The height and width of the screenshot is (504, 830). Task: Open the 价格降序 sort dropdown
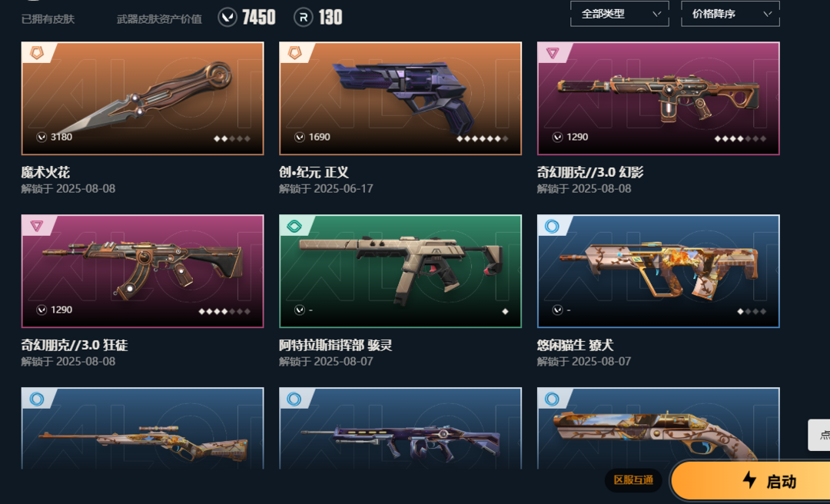[730, 14]
